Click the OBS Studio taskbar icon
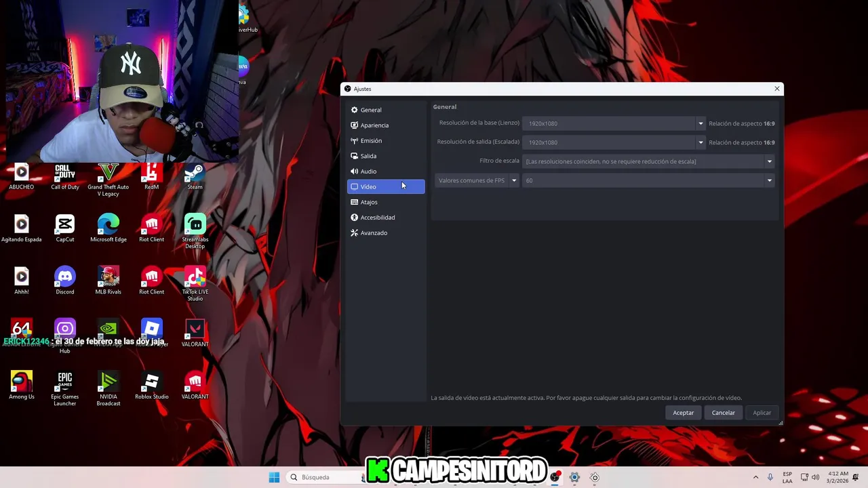The width and height of the screenshot is (868, 488). (555, 477)
